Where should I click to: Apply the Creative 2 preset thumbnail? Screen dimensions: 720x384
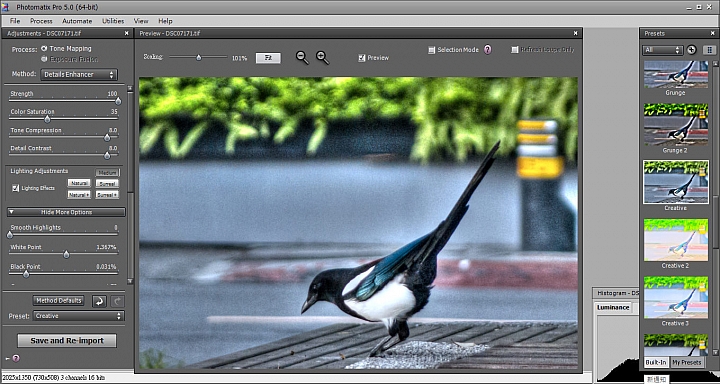(675, 240)
